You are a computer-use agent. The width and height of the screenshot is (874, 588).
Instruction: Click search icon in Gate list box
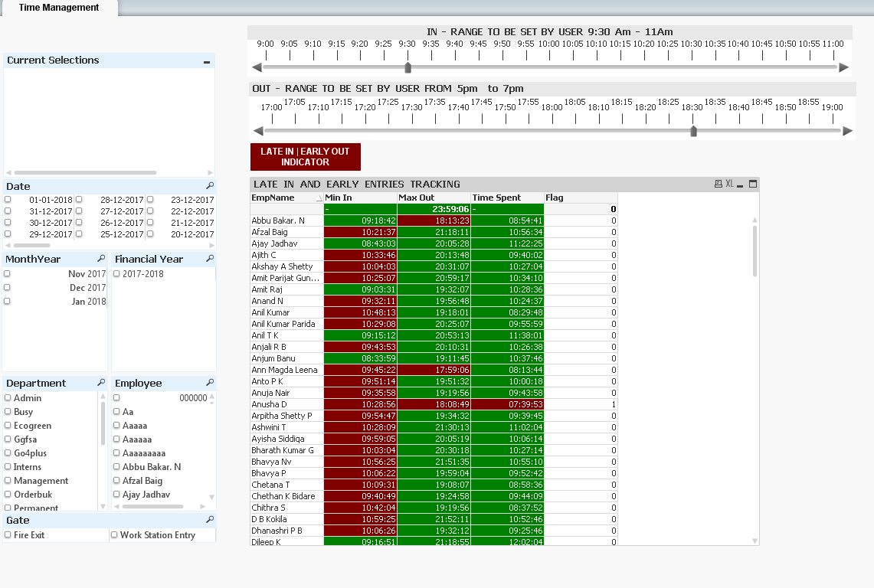tap(210, 520)
